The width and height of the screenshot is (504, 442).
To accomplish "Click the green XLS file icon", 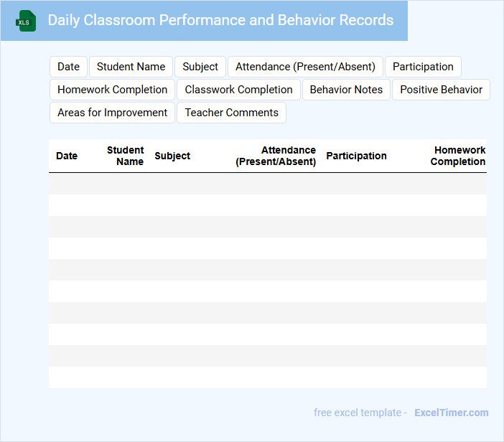I will [26, 21].
